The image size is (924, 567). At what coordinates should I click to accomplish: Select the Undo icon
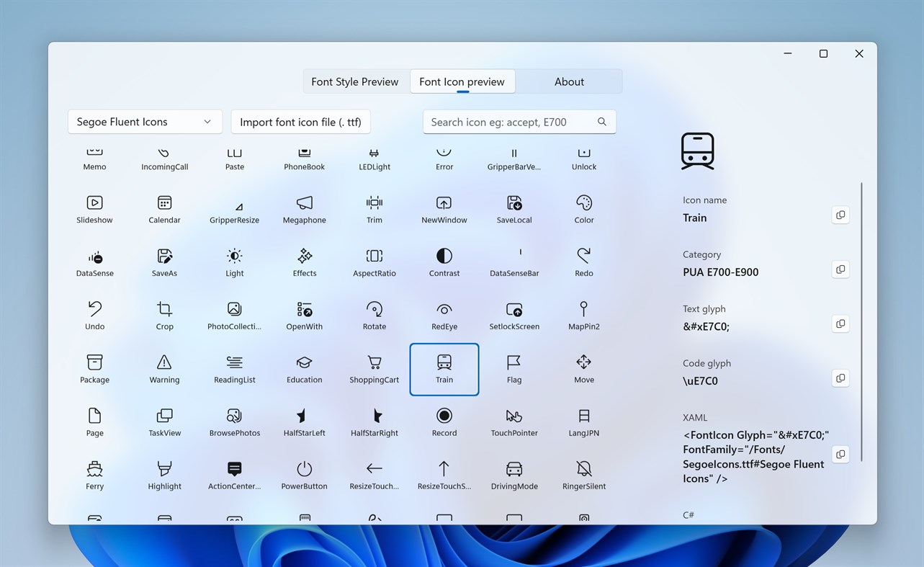pyautogui.click(x=94, y=316)
